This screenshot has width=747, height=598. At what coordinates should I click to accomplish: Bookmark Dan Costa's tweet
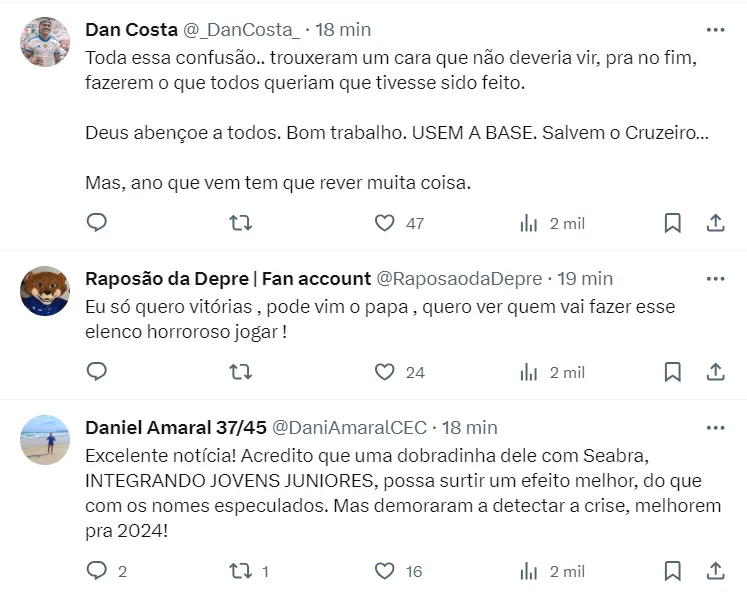tap(673, 223)
